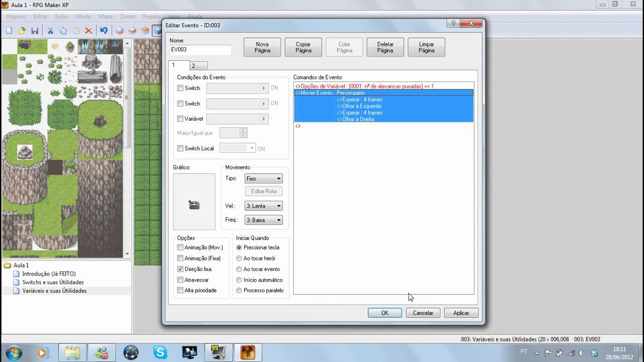Open the Freq. frequency dropdown

pos(264,220)
